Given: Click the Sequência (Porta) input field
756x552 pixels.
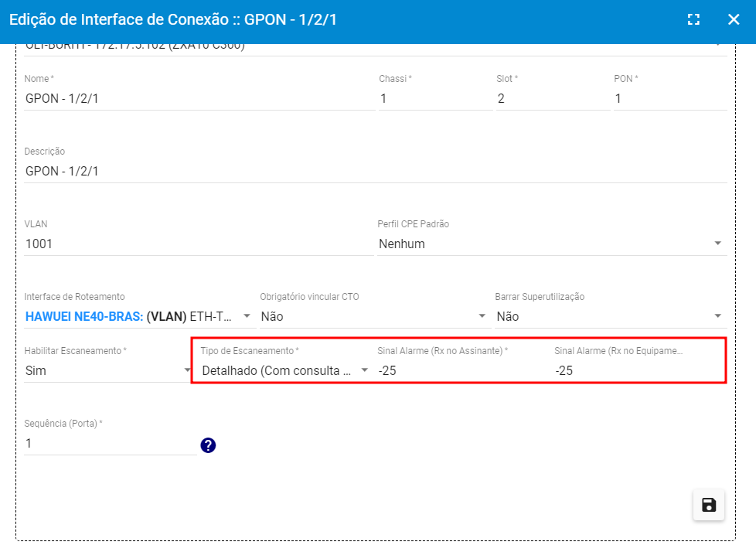Looking at the screenshot, I should (111, 444).
